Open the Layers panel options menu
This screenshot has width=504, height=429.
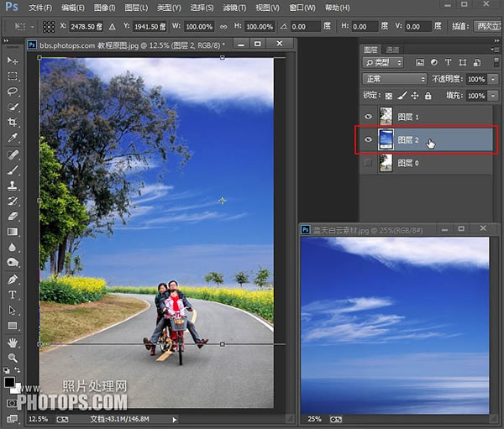495,50
